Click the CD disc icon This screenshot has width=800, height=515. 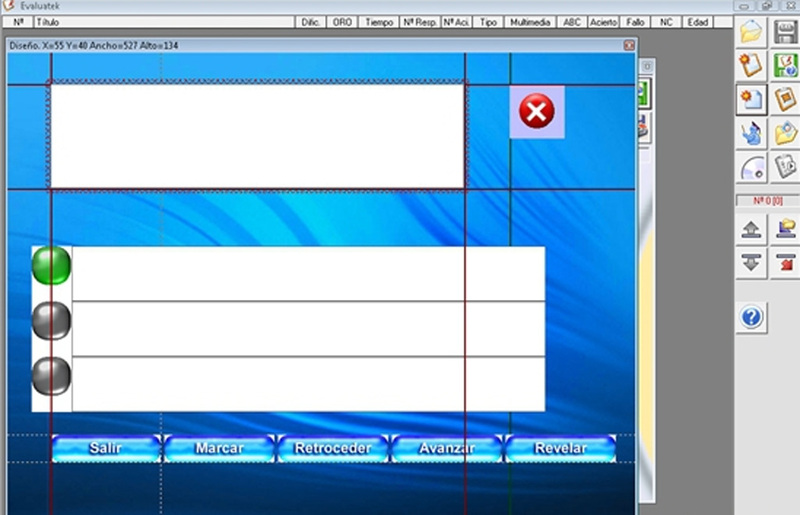click(752, 166)
